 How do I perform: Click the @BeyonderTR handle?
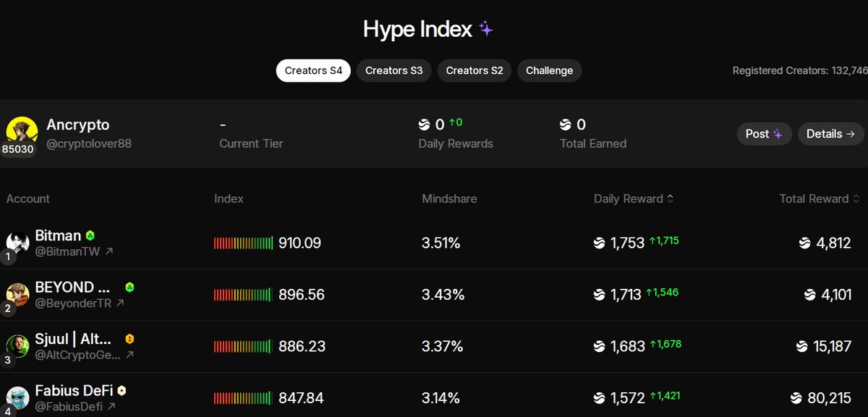(x=74, y=303)
